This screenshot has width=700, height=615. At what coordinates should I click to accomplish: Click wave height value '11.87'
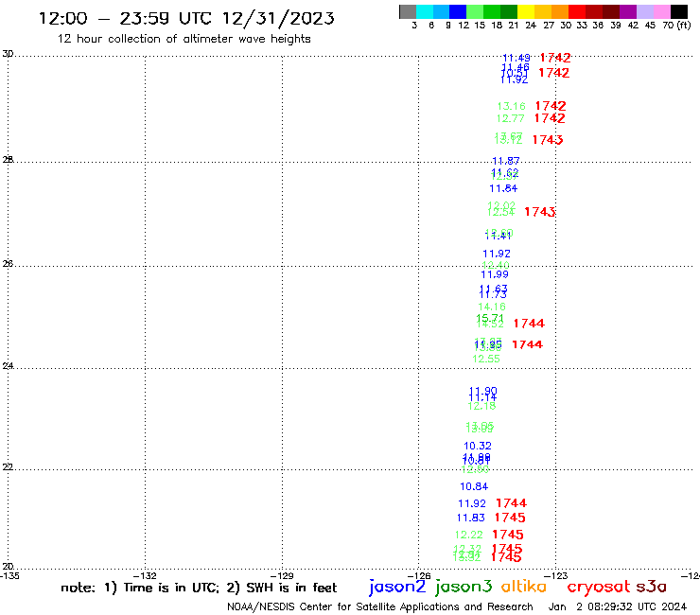[505, 161]
